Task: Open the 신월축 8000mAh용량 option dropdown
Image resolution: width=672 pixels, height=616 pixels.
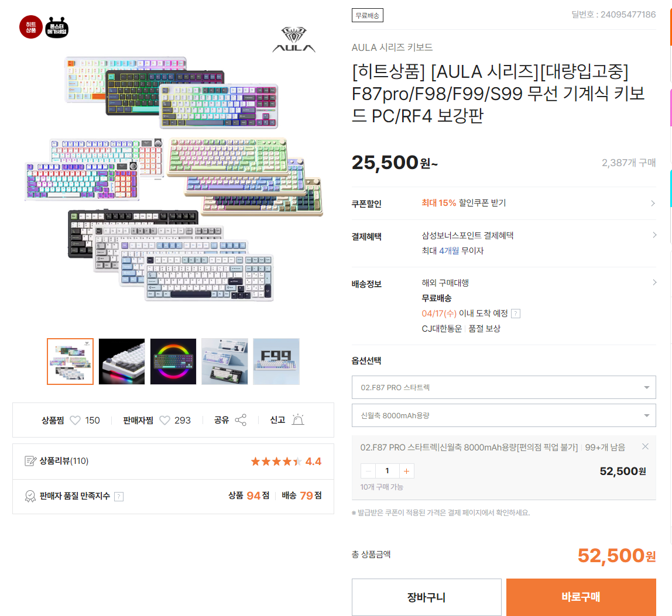Action: pyautogui.click(x=503, y=415)
